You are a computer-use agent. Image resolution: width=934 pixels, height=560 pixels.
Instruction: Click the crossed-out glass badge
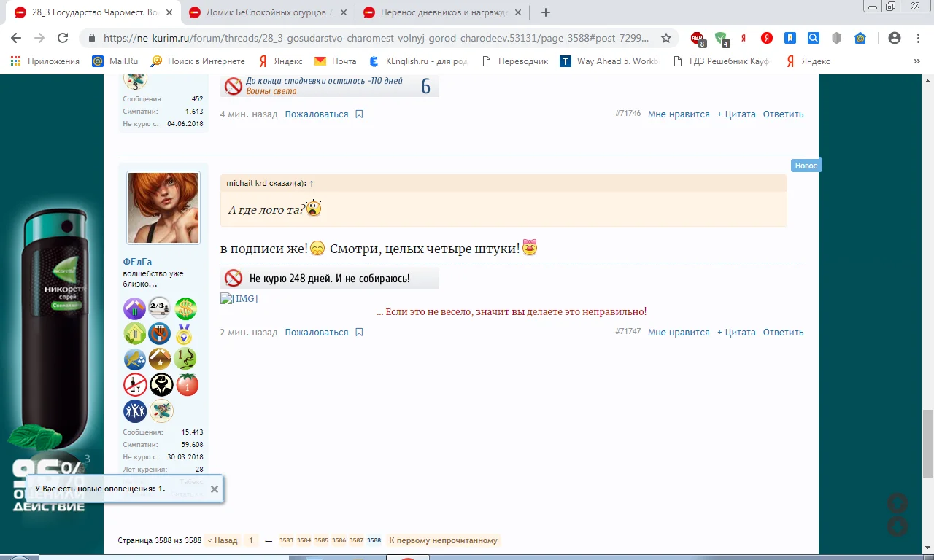pos(161,334)
